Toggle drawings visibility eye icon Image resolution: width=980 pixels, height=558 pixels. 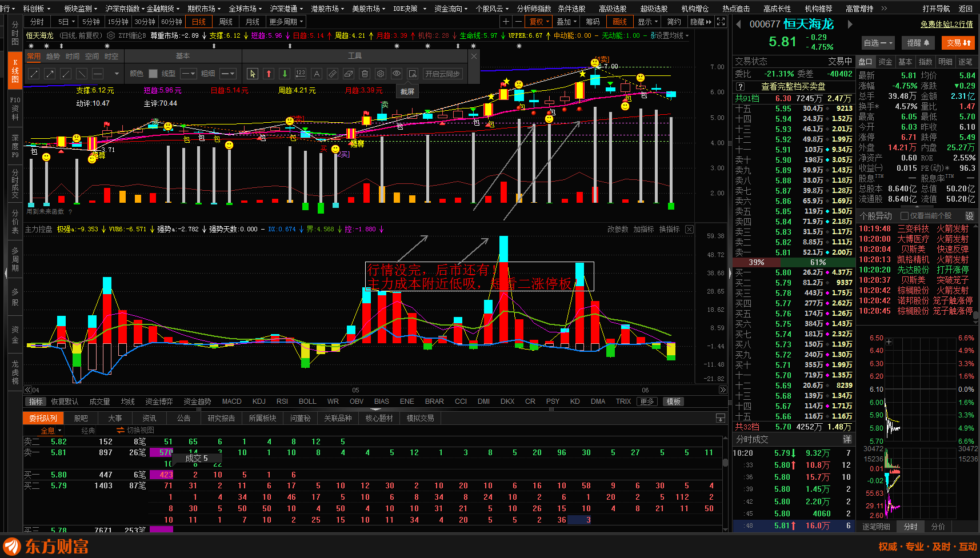pyautogui.click(x=397, y=74)
